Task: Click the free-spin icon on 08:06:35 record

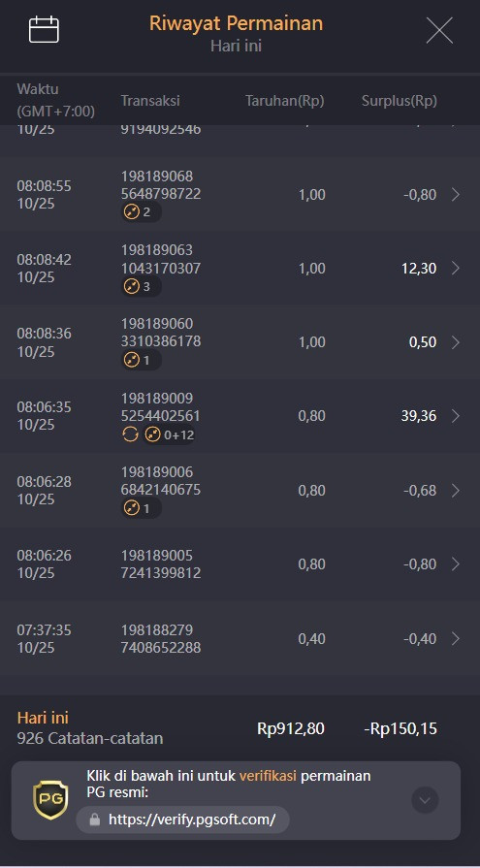Action: pos(130,434)
